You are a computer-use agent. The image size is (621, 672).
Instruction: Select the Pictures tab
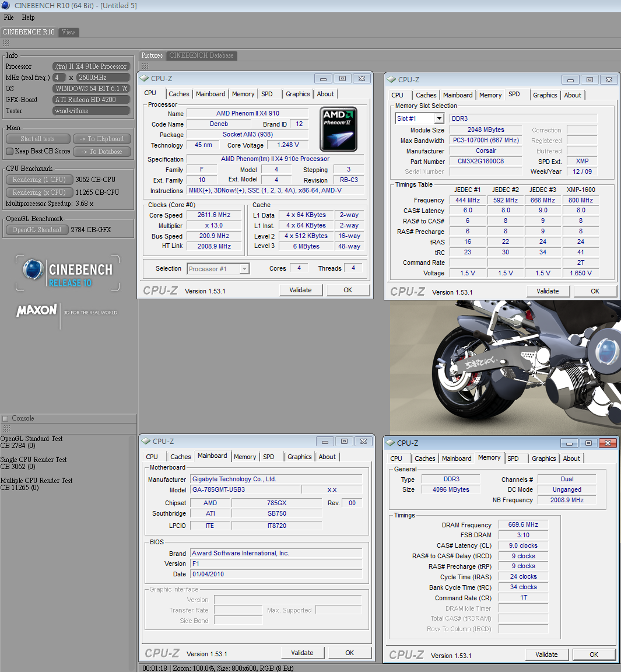pos(152,56)
